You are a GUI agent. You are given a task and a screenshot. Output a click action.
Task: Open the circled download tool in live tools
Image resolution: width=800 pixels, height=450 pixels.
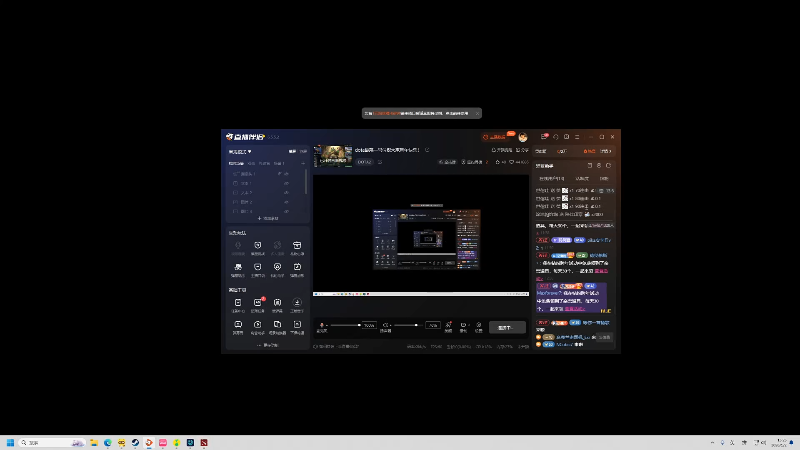pos(297,303)
